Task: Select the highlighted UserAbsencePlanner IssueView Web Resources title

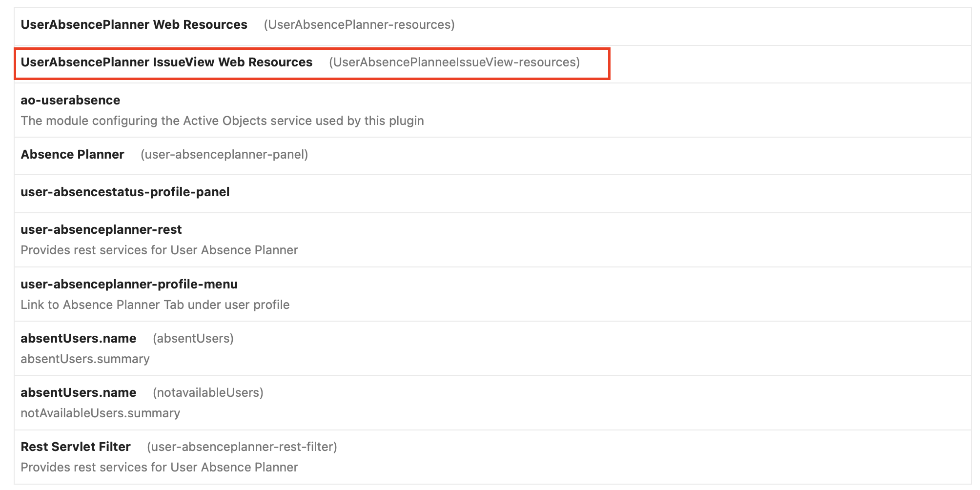Action: (x=166, y=62)
